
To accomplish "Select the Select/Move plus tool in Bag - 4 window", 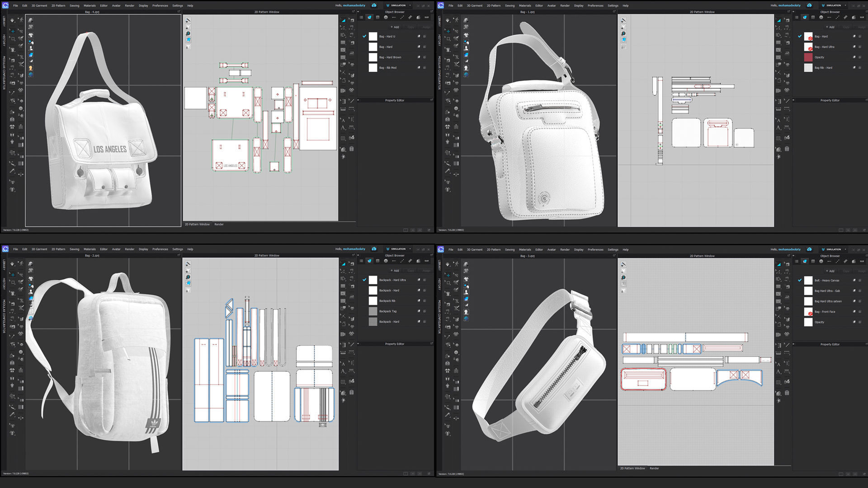I will click(x=13, y=31).
